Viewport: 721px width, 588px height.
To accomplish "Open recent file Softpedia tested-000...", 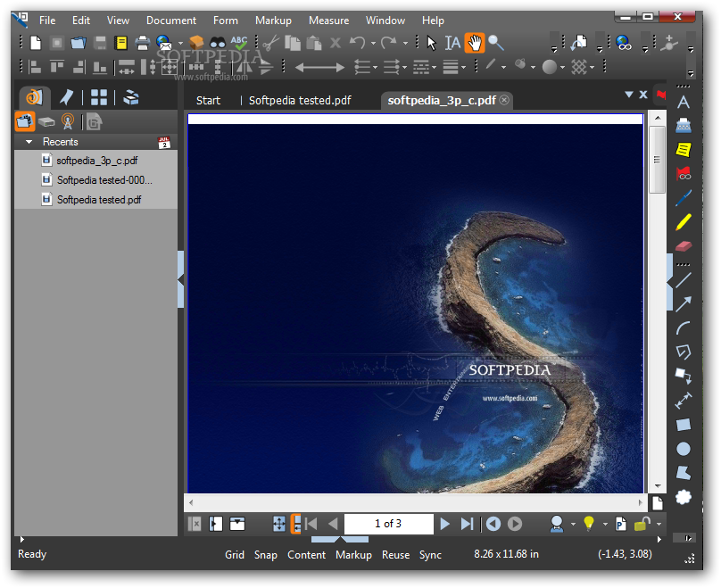I will pyautogui.click(x=104, y=179).
